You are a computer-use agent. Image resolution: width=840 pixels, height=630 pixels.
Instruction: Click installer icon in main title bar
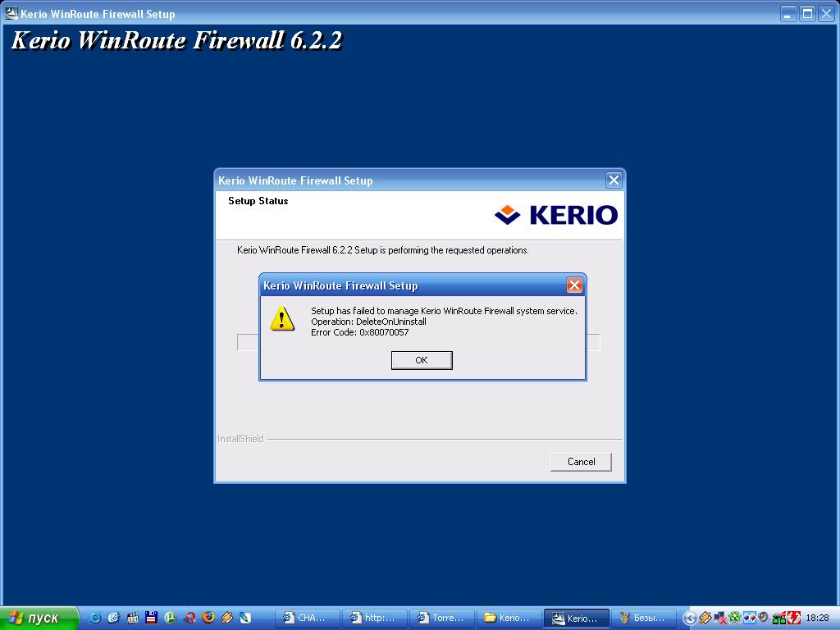(x=11, y=13)
